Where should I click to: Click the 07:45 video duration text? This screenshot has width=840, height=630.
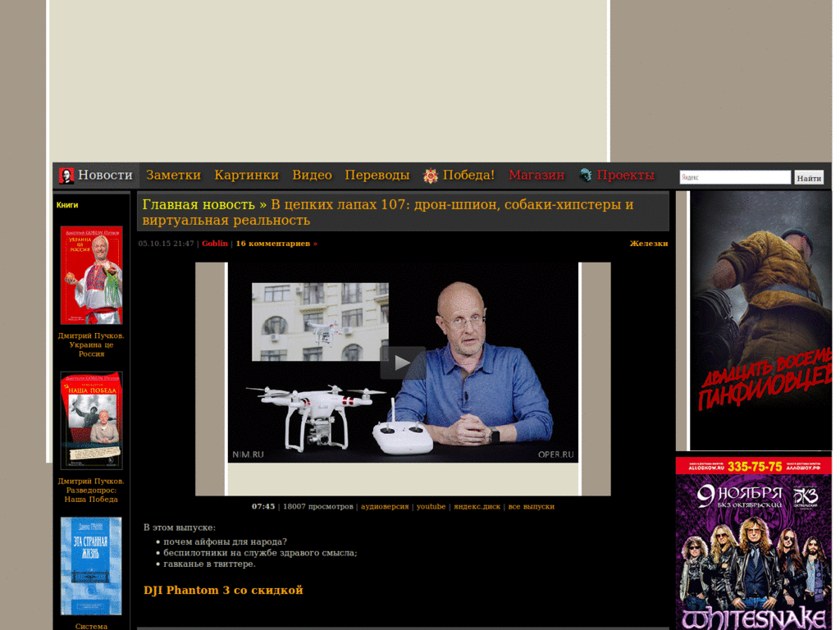point(263,507)
